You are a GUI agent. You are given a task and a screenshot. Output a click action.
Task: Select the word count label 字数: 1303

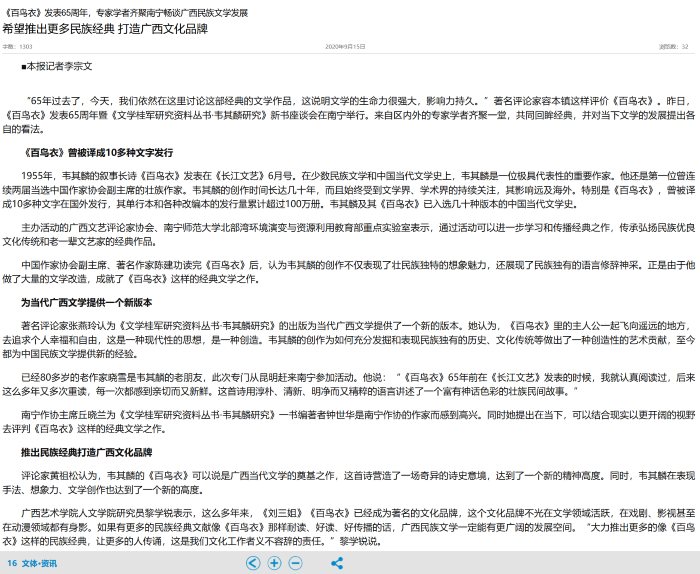17,46
